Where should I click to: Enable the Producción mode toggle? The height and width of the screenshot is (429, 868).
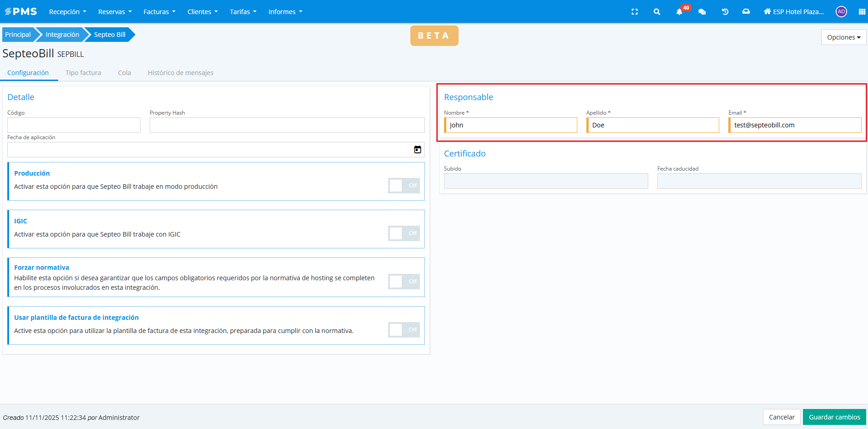tap(404, 186)
